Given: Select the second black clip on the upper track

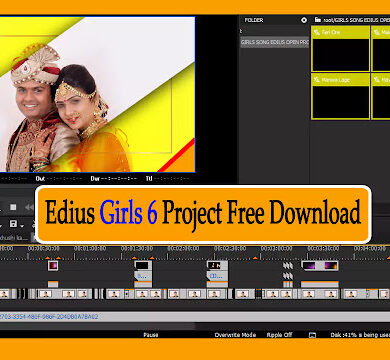Looking at the screenshot, I should point(143,266).
